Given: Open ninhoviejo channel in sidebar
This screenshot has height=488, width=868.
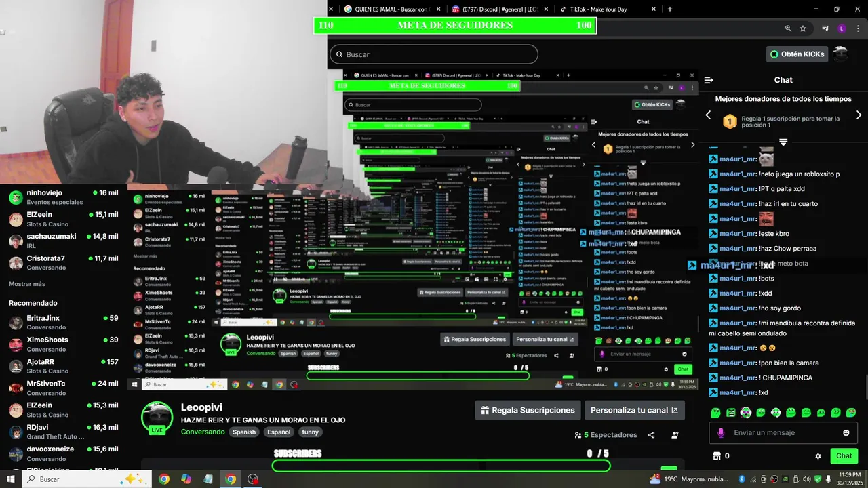Looking at the screenshot, I should click(x=64, y=197).
